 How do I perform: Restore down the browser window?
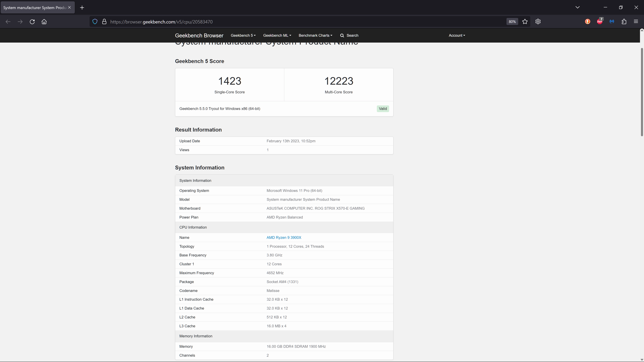pos(621,7)
